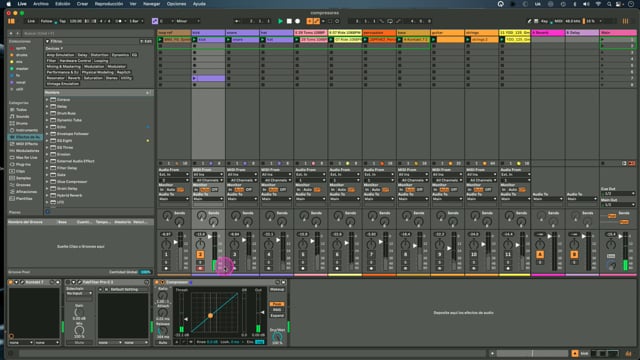Expand the EQ Eight device folder
Image resolution: width=640 pixels, height=360 pixels.
[47, 140]
